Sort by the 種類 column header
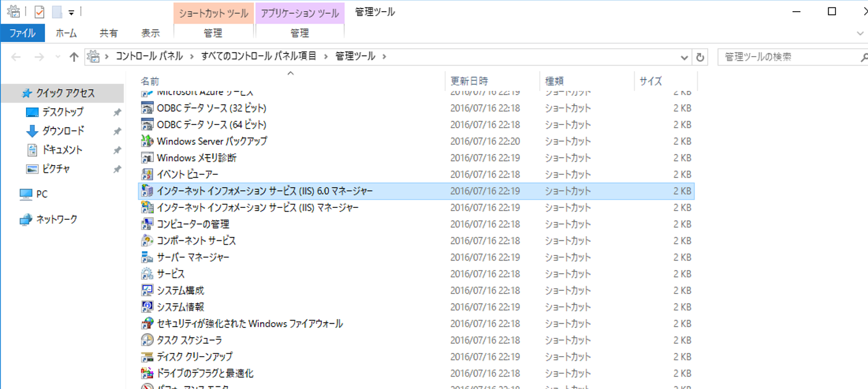Screen dimensions: 868x389 tap(587, 81)
